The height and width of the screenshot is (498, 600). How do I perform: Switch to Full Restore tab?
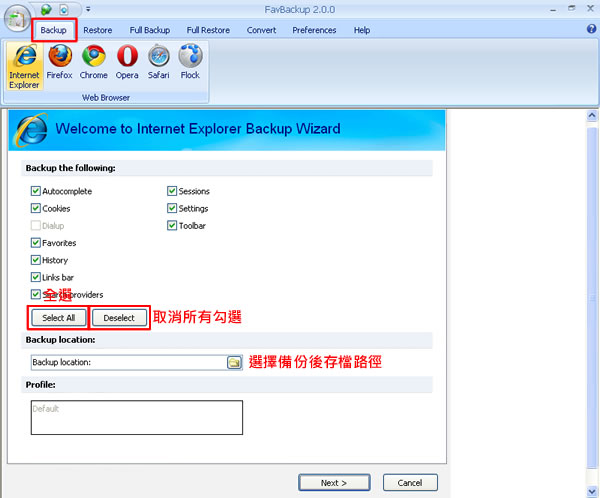click(x=208, y=30)
